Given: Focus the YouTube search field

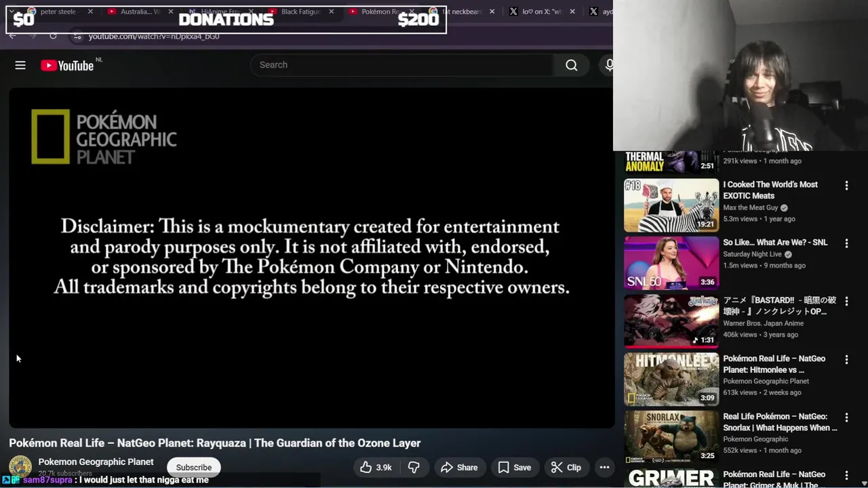Looking at the screenshot, I should click(402, 65).
